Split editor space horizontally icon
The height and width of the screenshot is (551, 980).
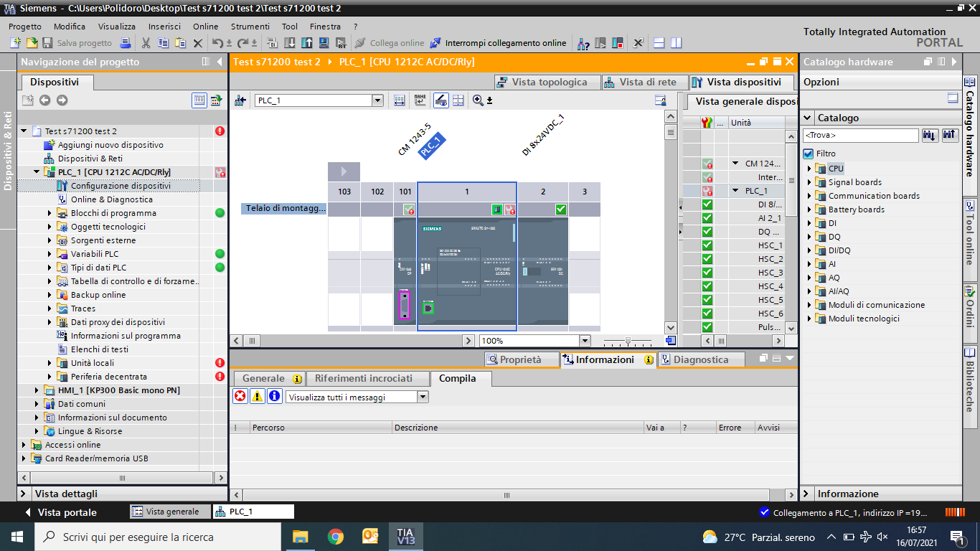(659, 43)
